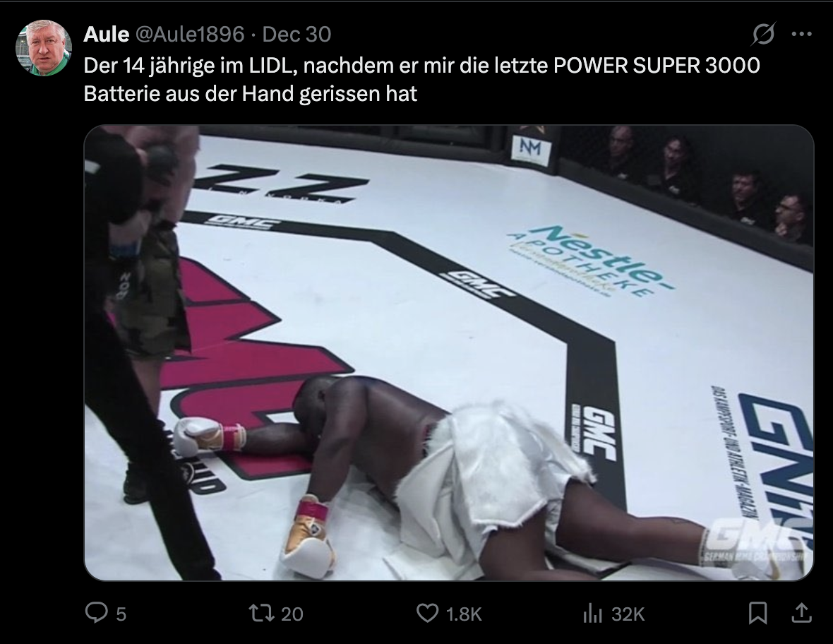This screenshot has height=644, width=833.
Task: Open the Dec 30 timestamp permalink
Action: [x=296, y=34]
